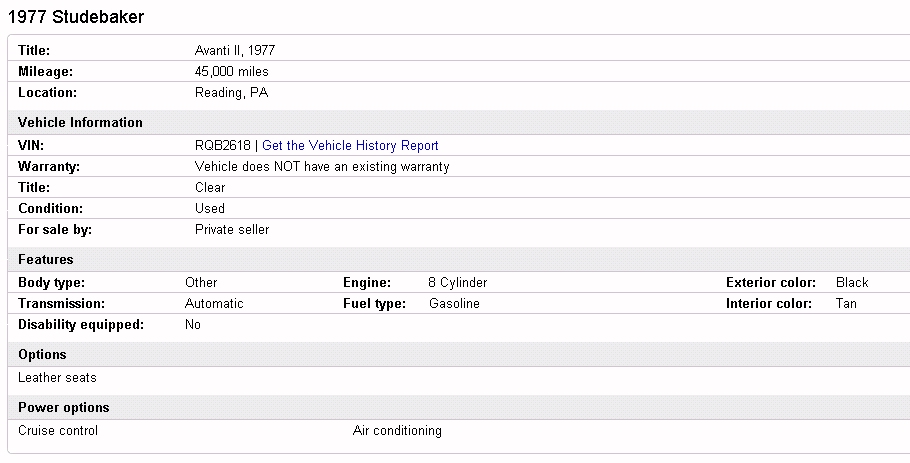This screenshot has height=463, width=910.
Task: Click the Gasoline fuel type value
Action: (455, 304)
